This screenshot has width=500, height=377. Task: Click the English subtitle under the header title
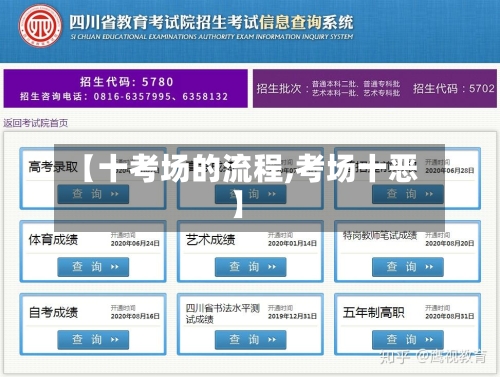(x=212, y=37)
